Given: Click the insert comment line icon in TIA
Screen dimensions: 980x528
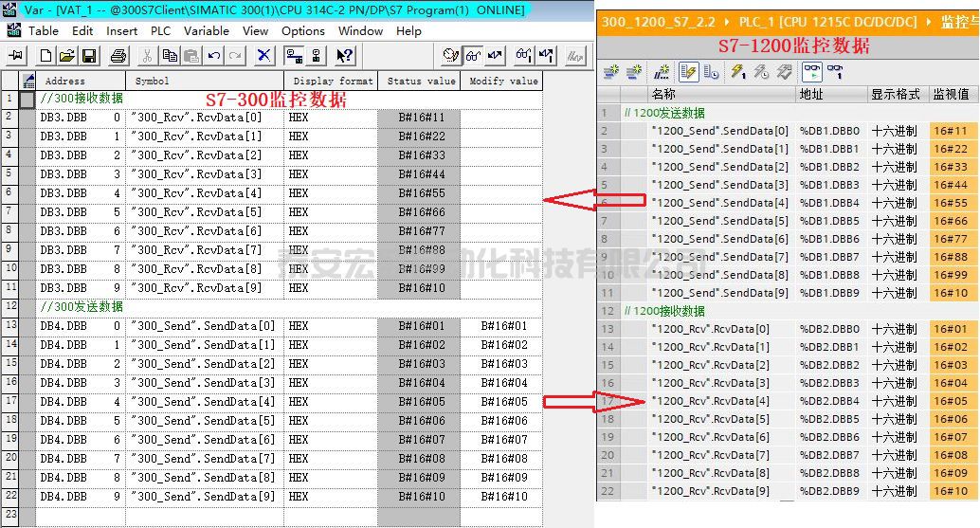Looking at the screenshot, I should pos(662,72).
